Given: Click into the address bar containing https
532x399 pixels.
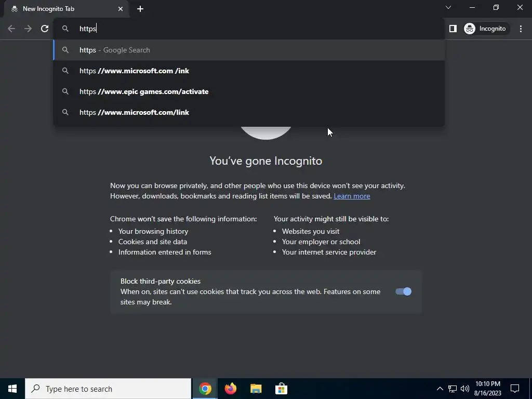Looking at the screenshot, I should coord(249,29).
